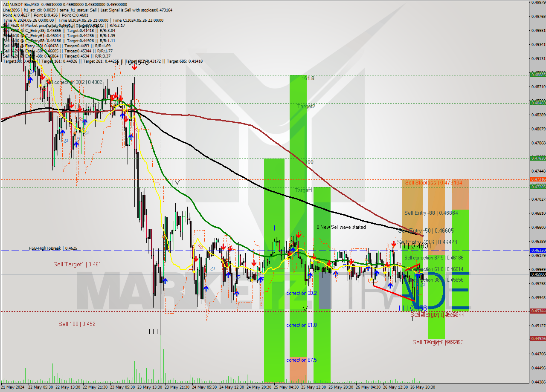Viewport: 546px width, 392px height.
Task: Click 0.46600 on the price axis
Action: coord(538,227)
